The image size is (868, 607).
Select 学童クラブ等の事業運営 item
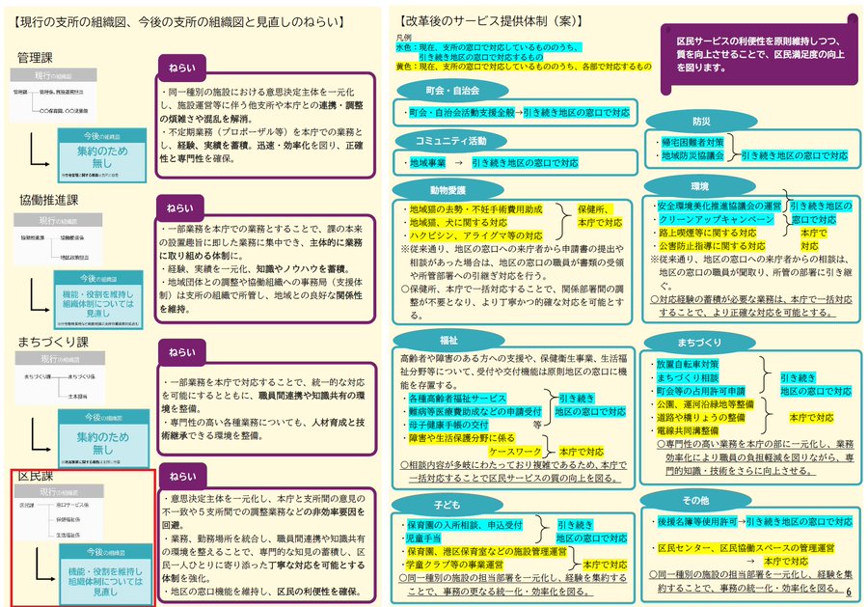click(x=455, y=565)
